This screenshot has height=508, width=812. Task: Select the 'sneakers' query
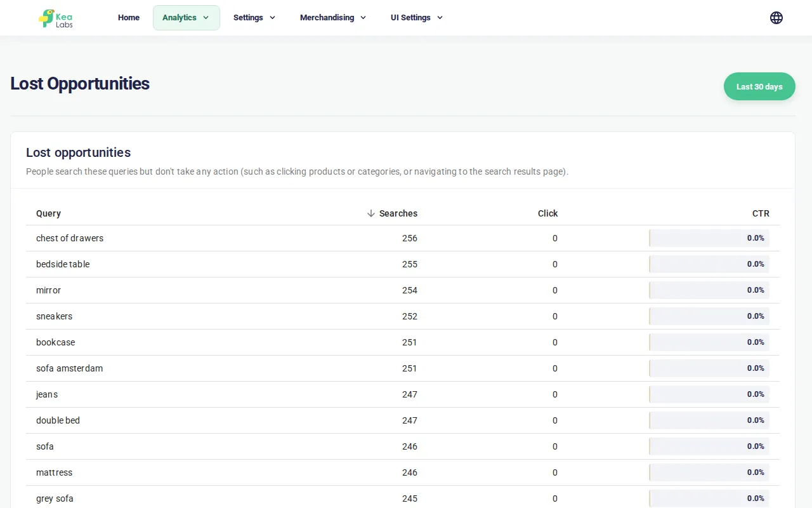click(55, 316)
